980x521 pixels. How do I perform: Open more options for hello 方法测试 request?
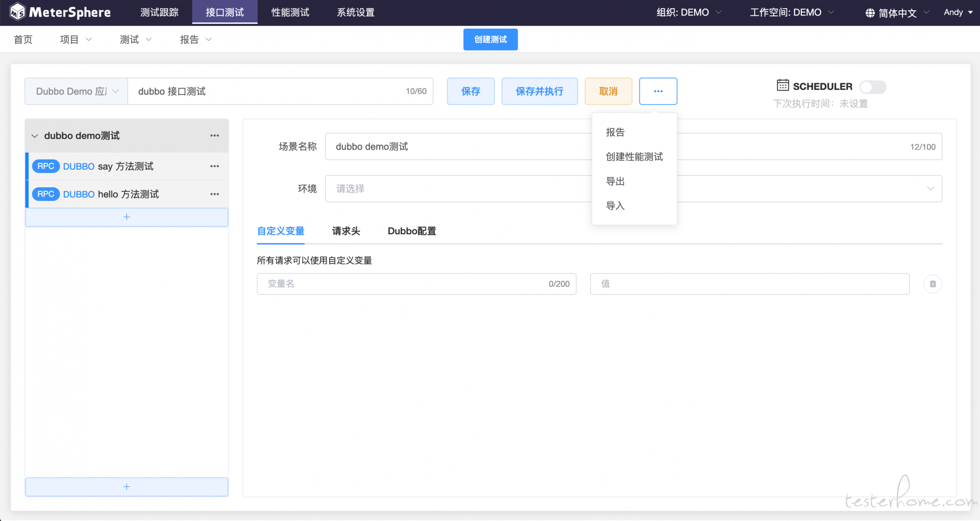point(214,194)
